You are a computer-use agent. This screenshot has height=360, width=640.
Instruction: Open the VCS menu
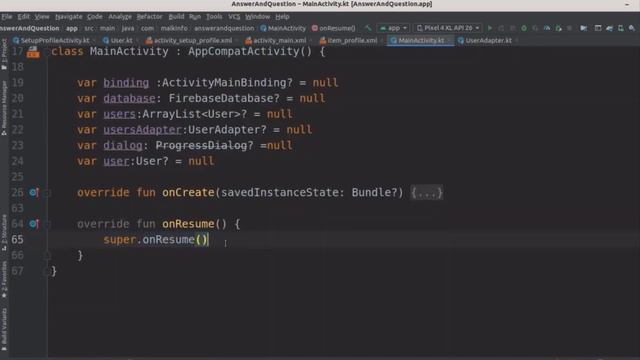pos(234,17)
